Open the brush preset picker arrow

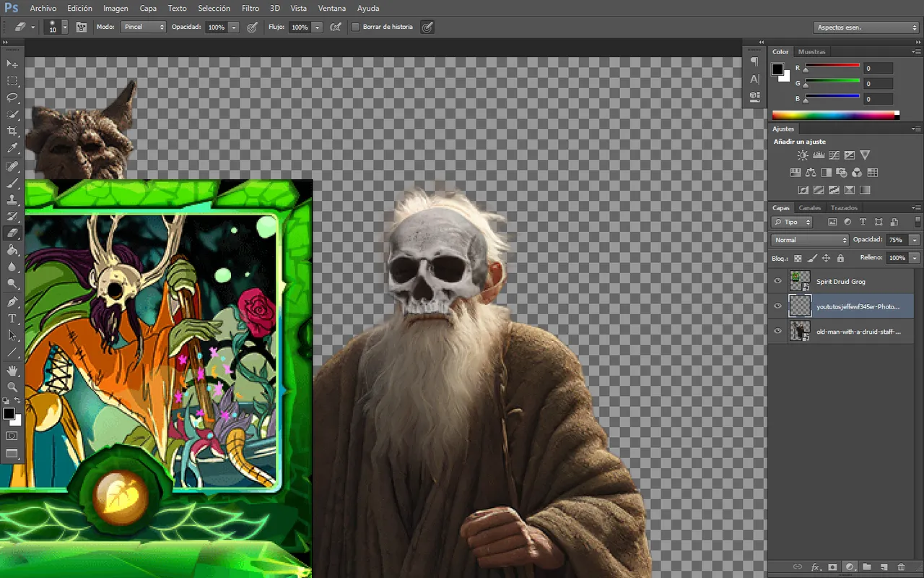coord(65,27)
